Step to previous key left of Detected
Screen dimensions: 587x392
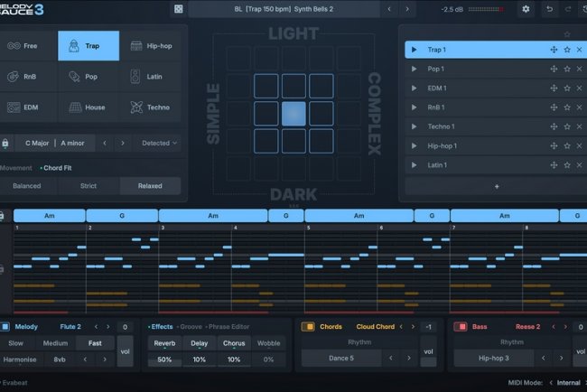pyautogui.click(x=105, y=143)
